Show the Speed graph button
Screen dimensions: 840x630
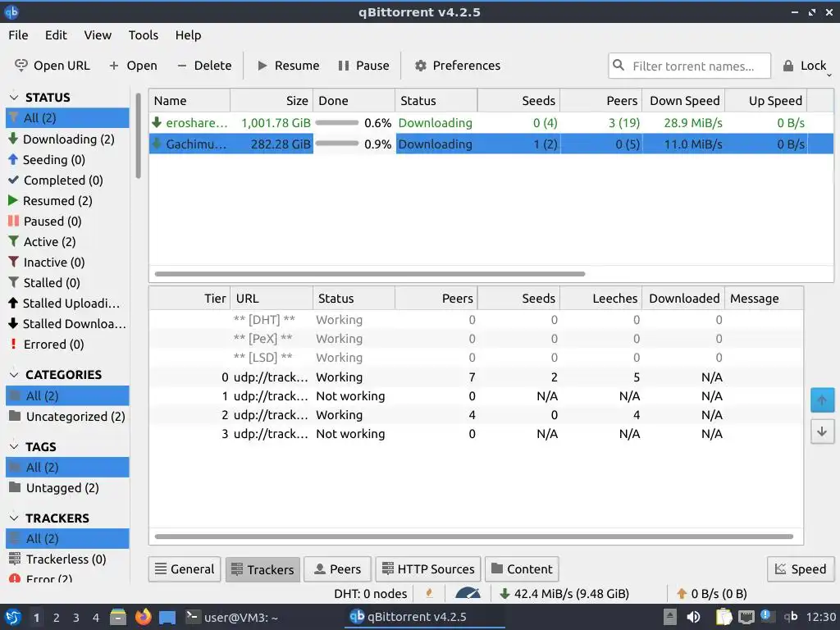801,569
